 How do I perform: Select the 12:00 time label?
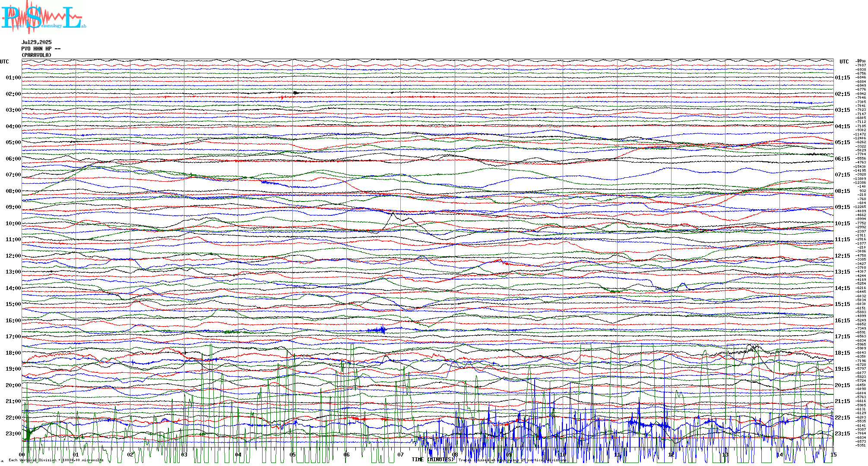(x=13, y=256)
